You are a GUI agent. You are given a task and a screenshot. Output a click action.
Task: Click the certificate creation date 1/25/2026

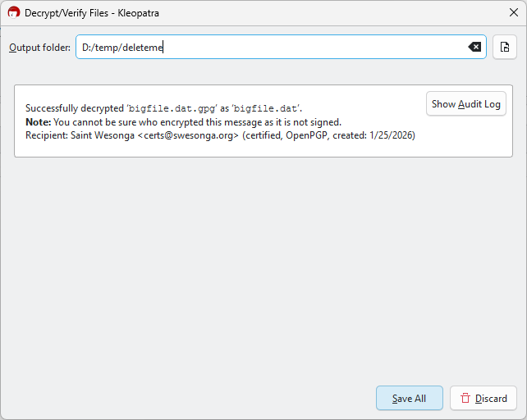pos(391,135)
